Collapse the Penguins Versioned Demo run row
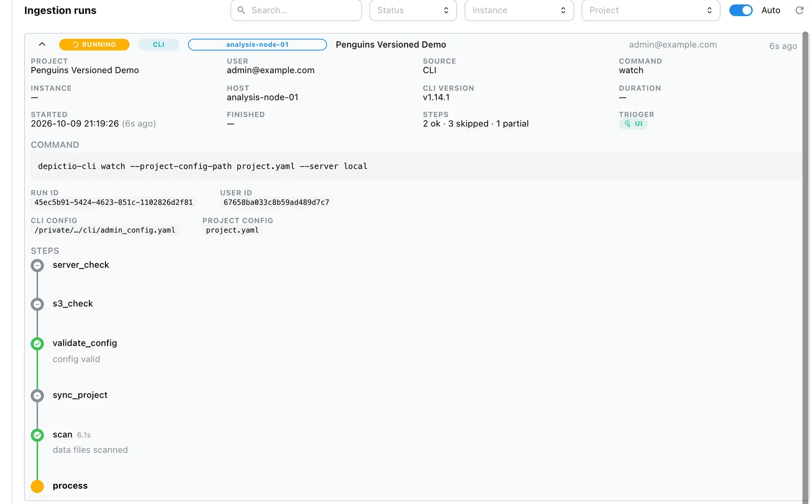This screenshot has height=504, width=812. coord(42,45)
